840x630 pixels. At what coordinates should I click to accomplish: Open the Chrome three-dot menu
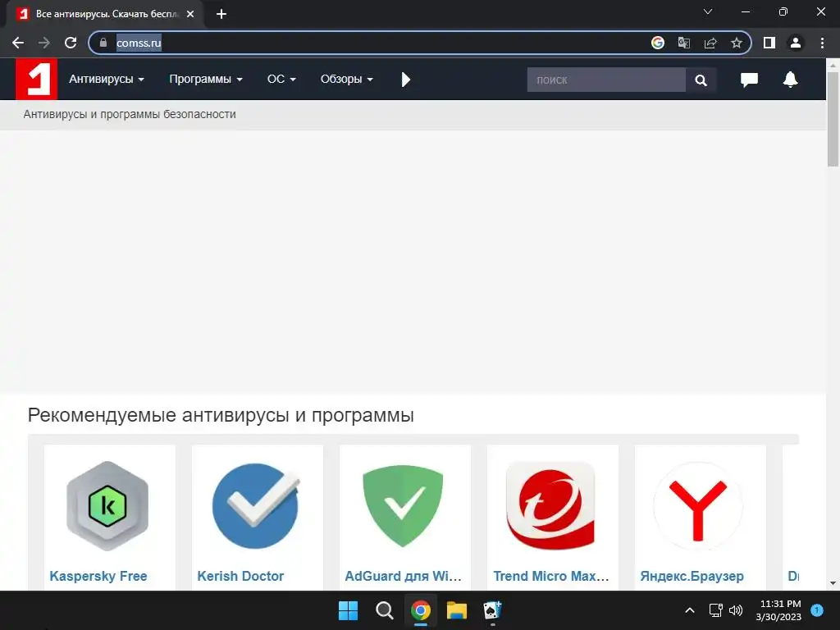(x=822, y=43)
